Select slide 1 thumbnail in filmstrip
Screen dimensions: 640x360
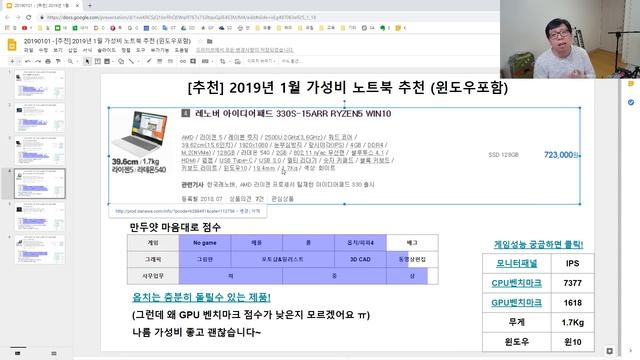(40, 84)
